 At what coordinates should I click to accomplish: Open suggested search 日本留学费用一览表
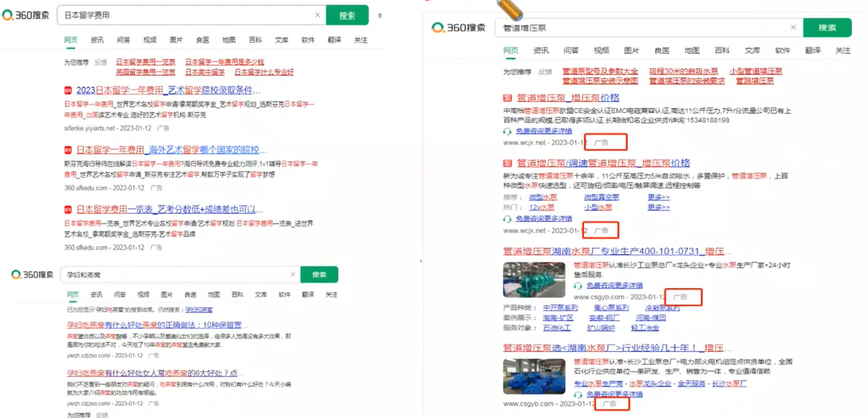tap(146, 62)
